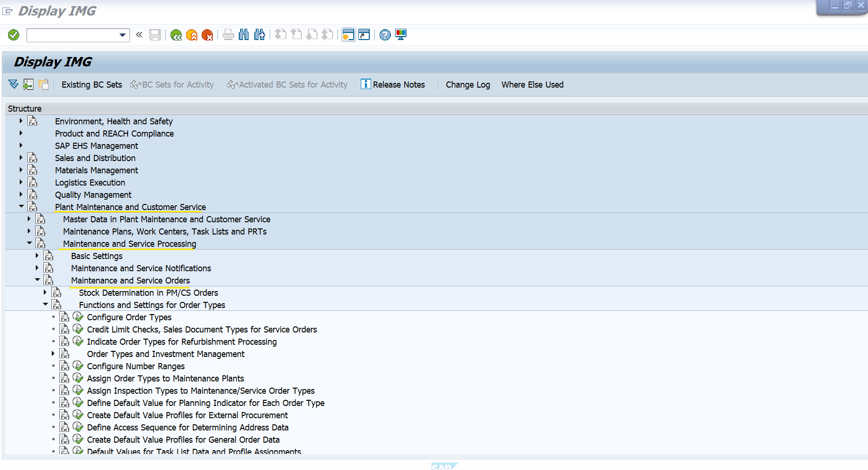Collapse the Plant Maintenance and Customer Service node
Viewport: 868px width, 470px height.
point(21,207)
